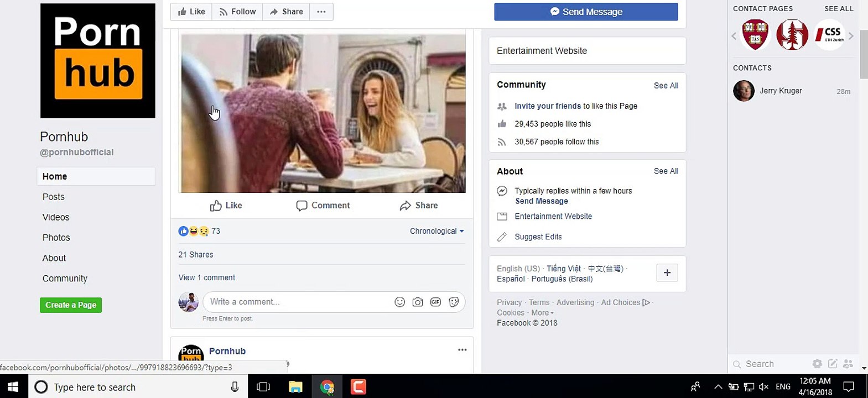
Task: Click Suggest Edits with the pencil icon
Action: point(538,237)
